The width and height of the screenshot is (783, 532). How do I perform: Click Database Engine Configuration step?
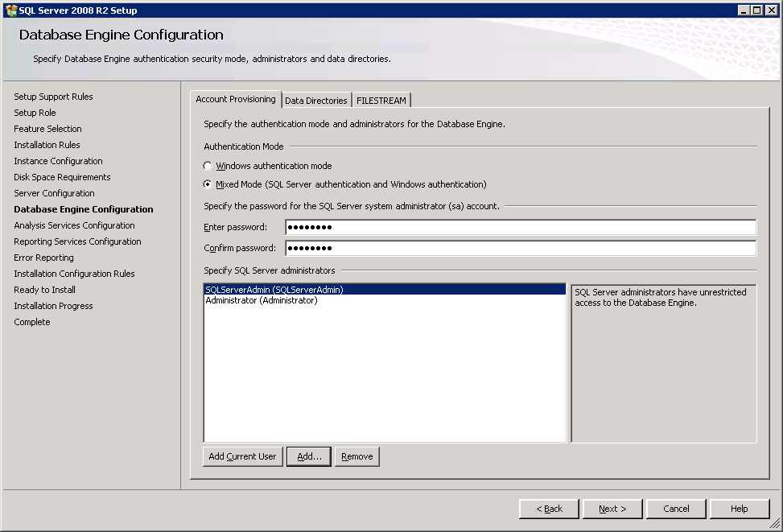point(84,209)
